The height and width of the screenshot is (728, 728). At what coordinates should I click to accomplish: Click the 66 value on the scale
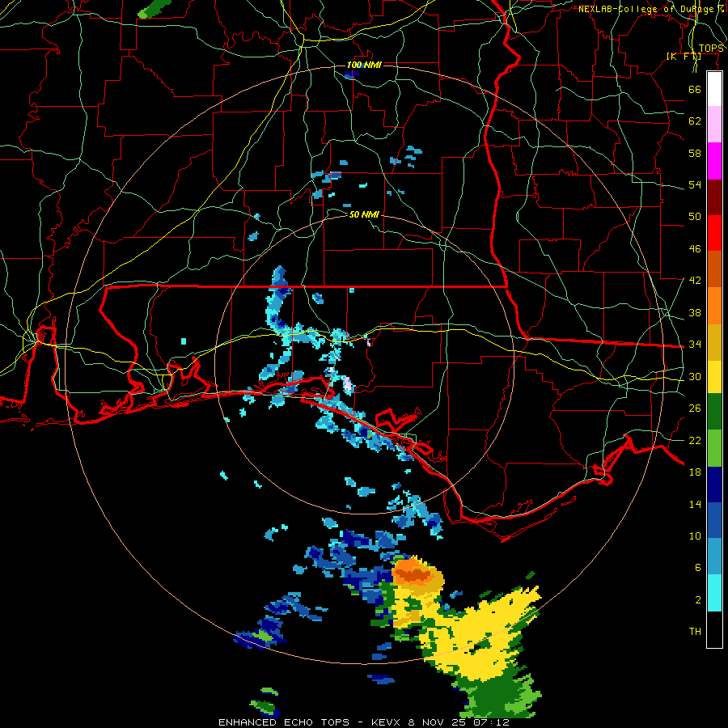pyautogui.click(x=695, y=89)
